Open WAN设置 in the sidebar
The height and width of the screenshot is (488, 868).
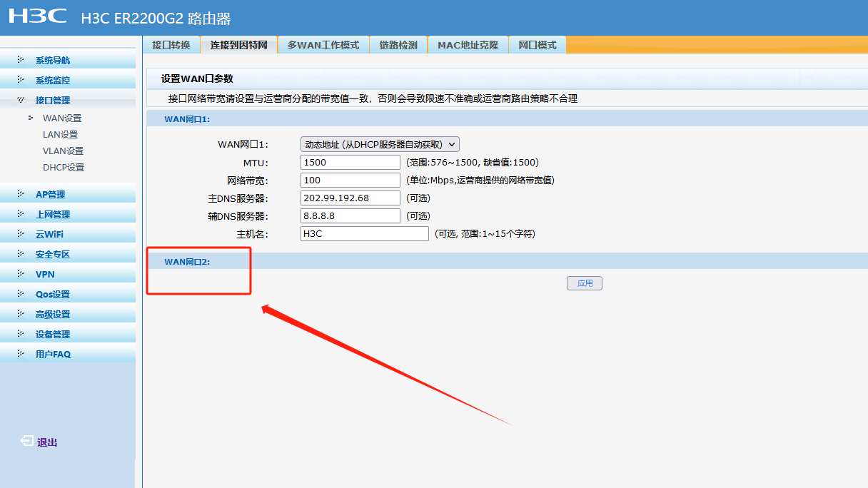tap(62, 118)
